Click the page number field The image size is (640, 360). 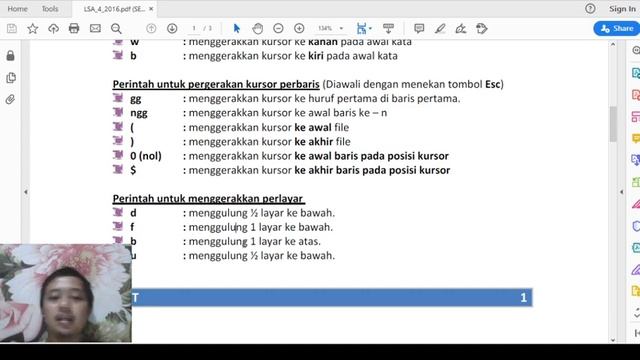[194, 29]
